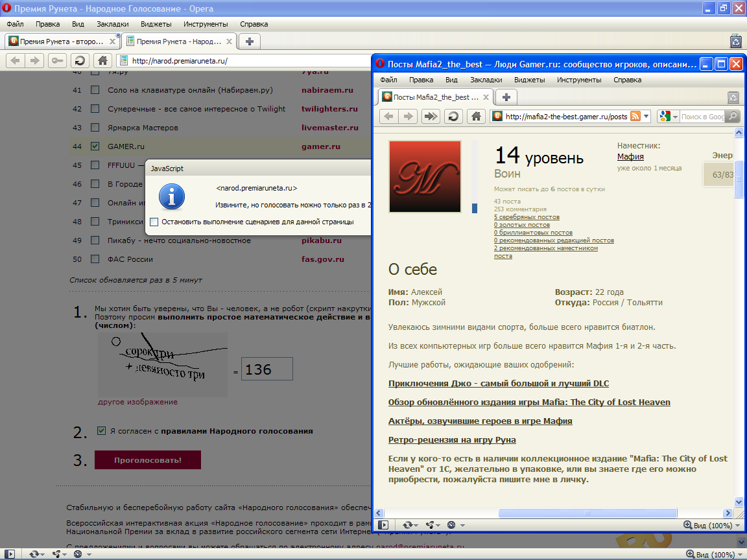The height and width of the screenshot is (560, 747).
Task: Click Opera Unite icon in Gamer.ru window
Action: 430,525
